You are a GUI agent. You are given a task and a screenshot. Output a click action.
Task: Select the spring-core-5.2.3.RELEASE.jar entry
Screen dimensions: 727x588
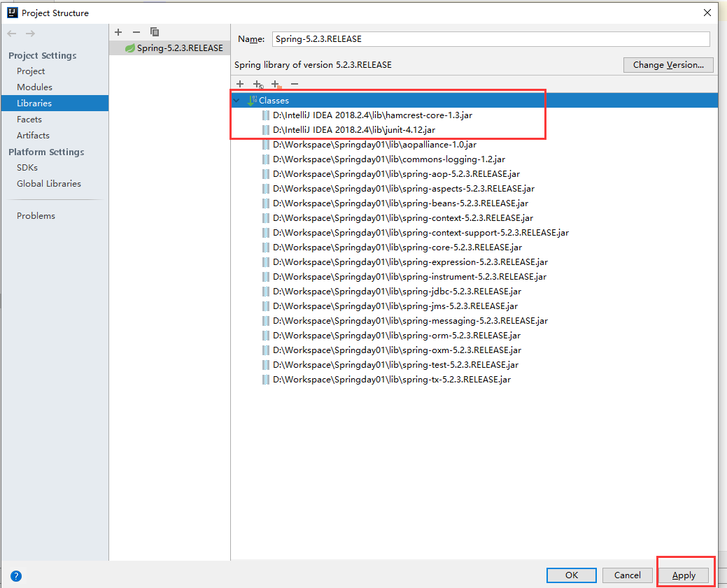tap(397, 248)
